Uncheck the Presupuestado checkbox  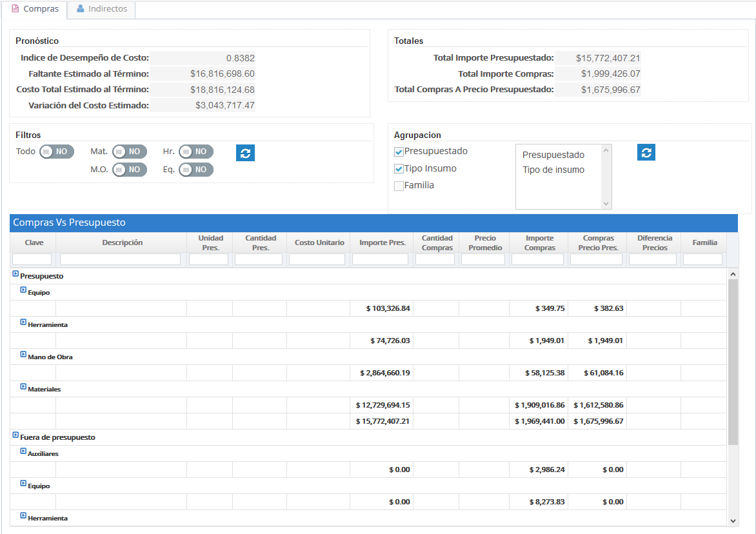tap(399, 152)
